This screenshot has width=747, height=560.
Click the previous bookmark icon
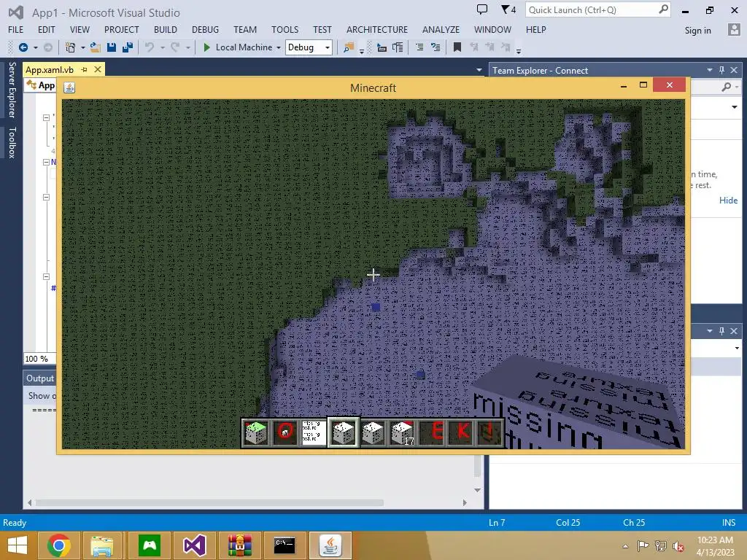(x=473, y=47)
